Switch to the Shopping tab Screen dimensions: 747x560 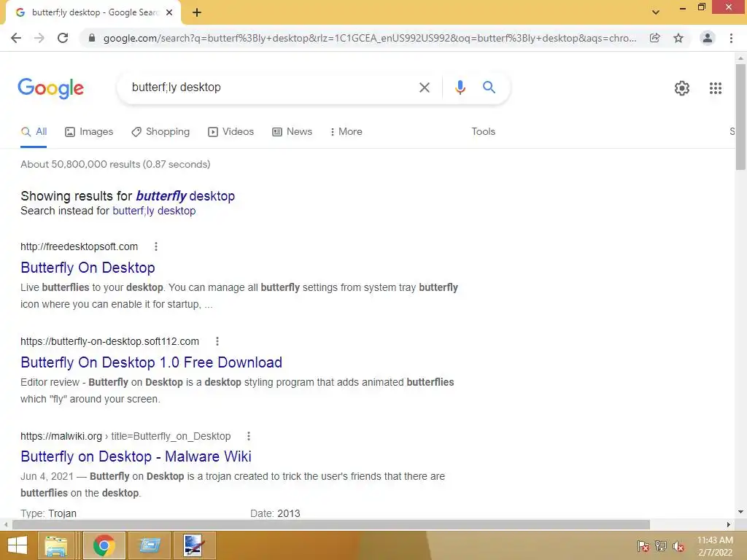tap(160, 132)
